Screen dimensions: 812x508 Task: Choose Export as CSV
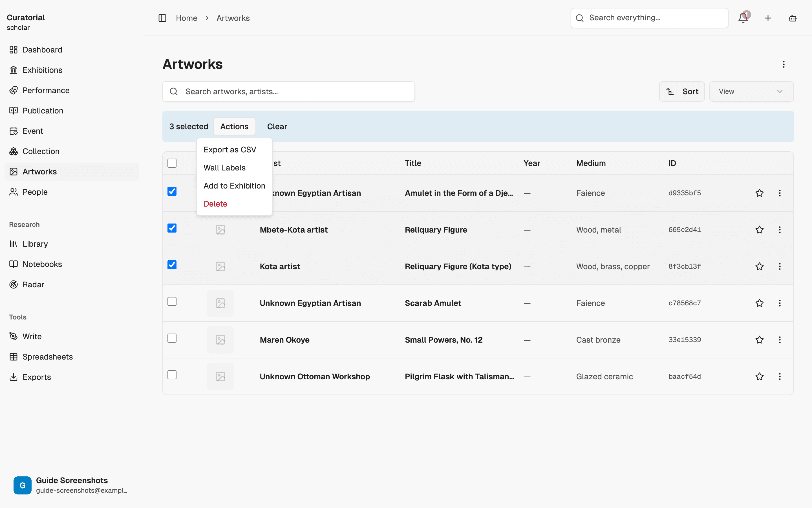click(x=234, y=150)
